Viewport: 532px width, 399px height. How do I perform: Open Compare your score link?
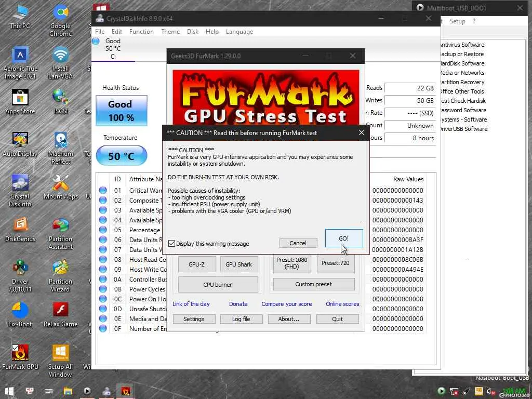tap(287, 303)
